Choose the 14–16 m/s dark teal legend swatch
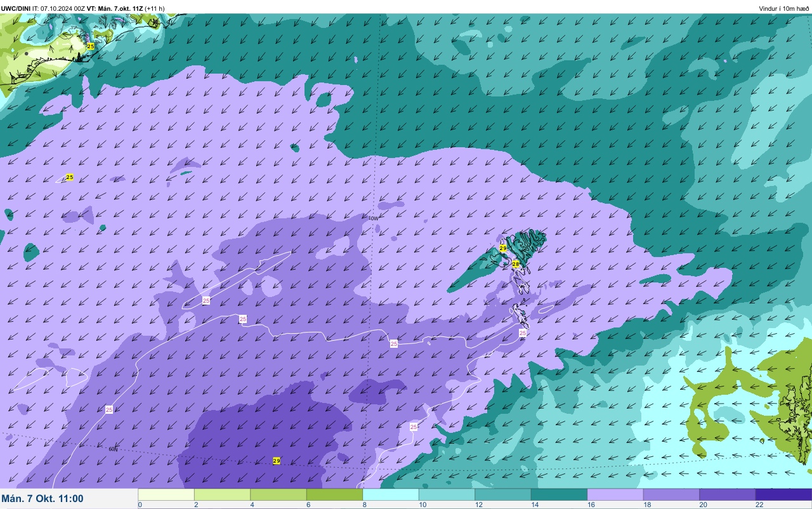812x509 pixels. point(559,494)
